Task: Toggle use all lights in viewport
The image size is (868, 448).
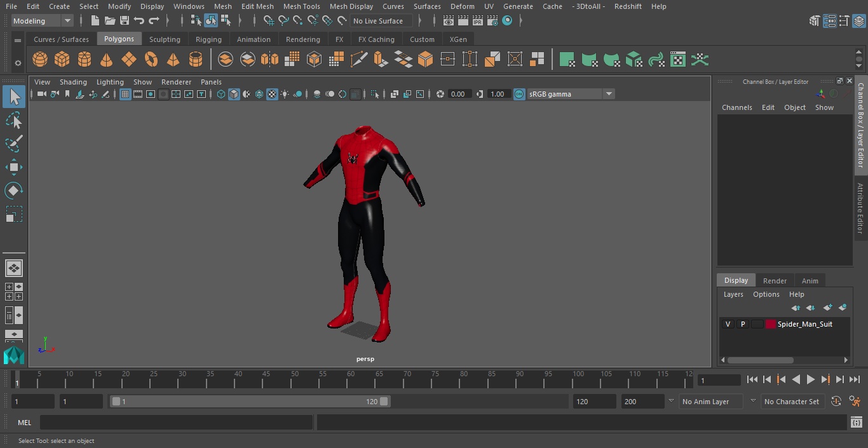Action: [285, 94]
